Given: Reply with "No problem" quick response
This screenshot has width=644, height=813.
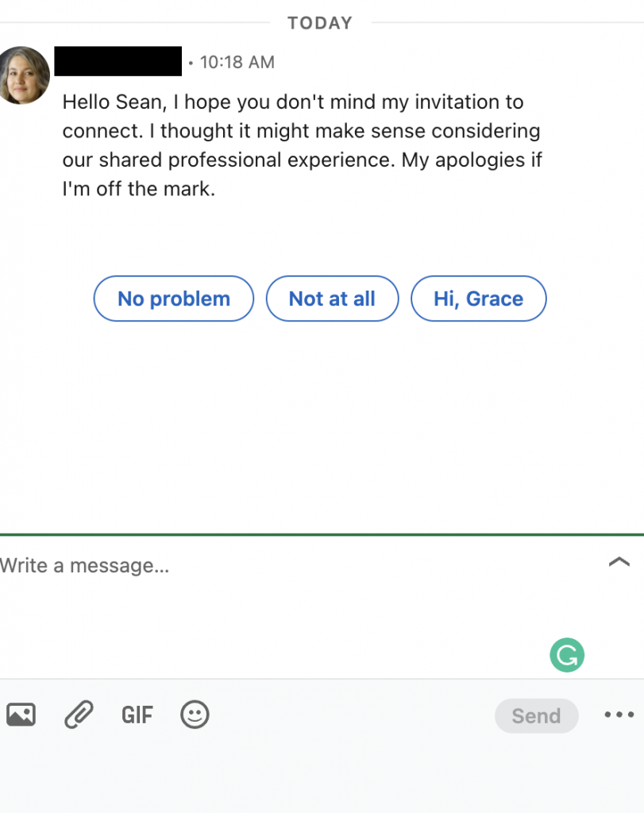Looking at the screenshot, I should pos(174,299).
